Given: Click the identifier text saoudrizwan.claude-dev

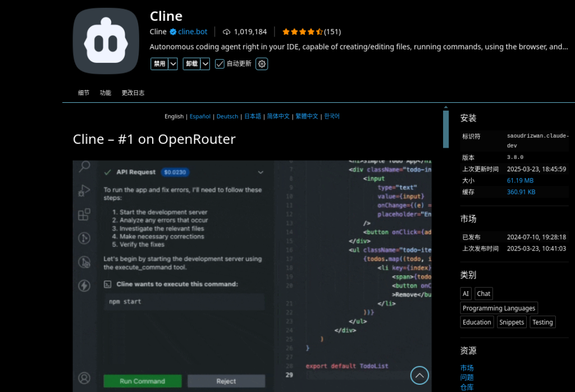Looking at the screenshot, I should pos(537,140).
